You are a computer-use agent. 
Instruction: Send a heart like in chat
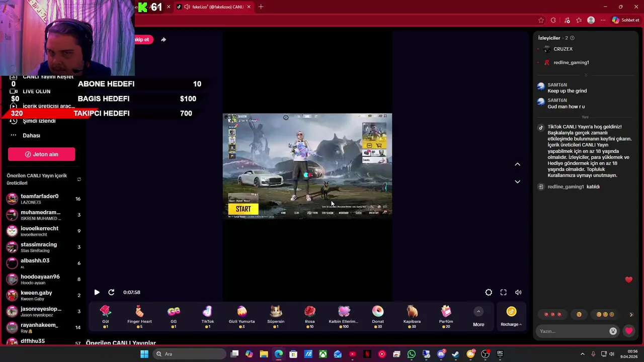tap(629, 331)
